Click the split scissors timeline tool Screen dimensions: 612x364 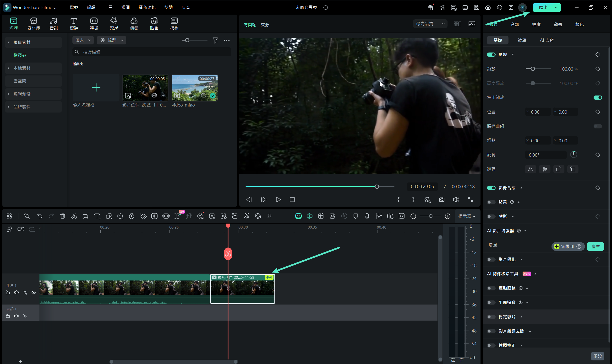(74, 216)
